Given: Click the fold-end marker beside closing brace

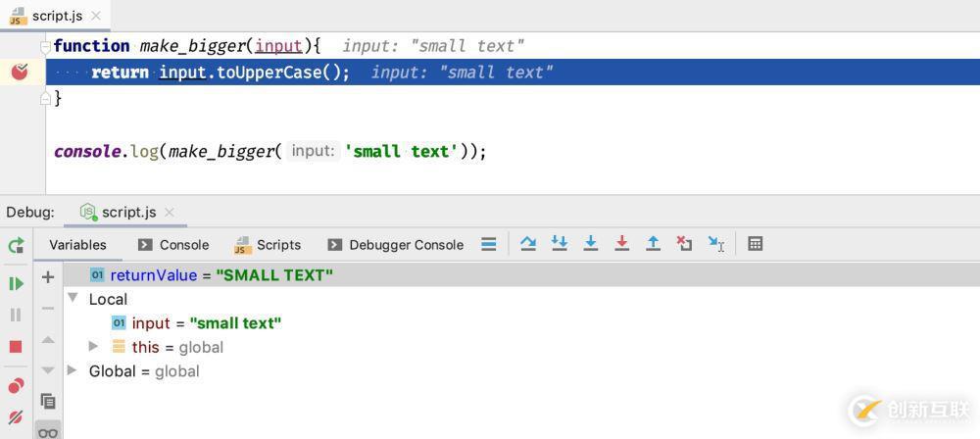Looking at the screenshot, I should pos(44,98).
